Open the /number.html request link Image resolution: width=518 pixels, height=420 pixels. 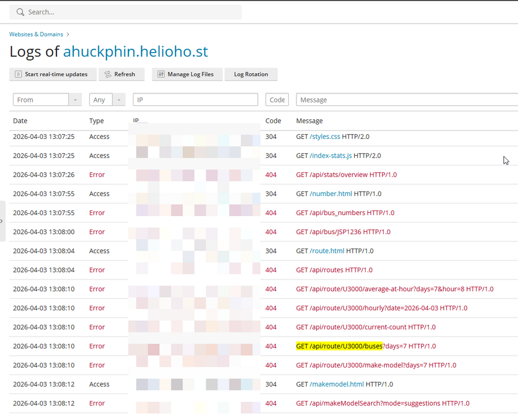pyautogui.click(x=331, y=194)
